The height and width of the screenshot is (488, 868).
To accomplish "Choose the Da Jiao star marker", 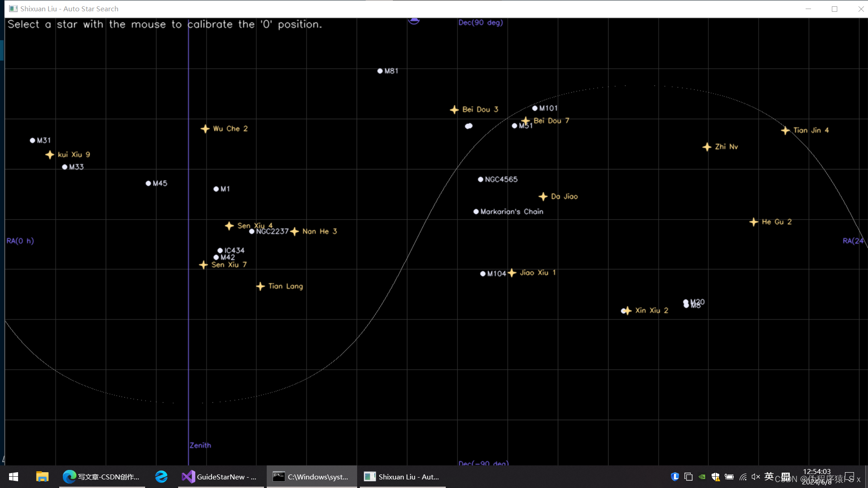I will (x=543, y=197).
